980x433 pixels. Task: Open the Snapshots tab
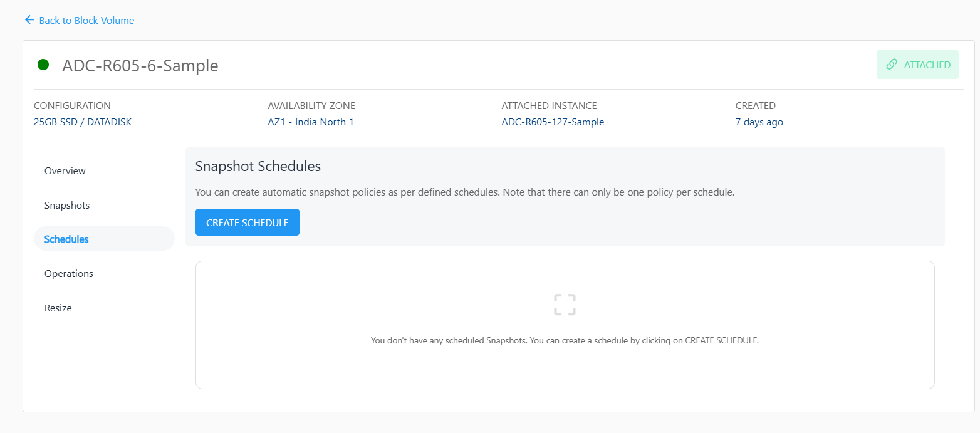click(x=67, y=206)
